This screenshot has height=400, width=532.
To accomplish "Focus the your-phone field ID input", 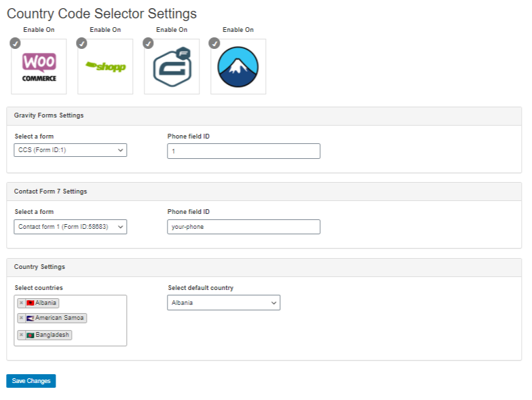I will coord(244,227).
